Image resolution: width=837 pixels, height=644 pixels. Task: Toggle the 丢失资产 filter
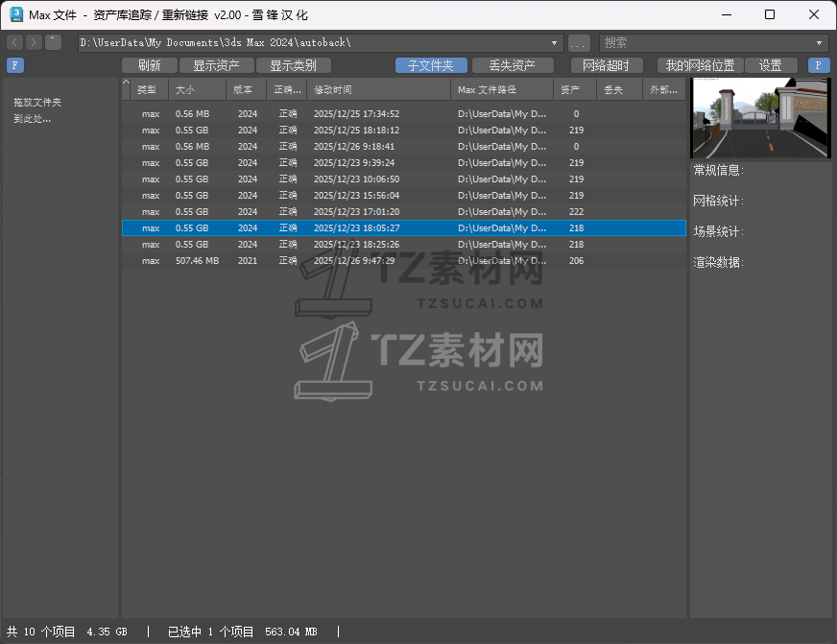pyautogui.click(x=514, y=65)
